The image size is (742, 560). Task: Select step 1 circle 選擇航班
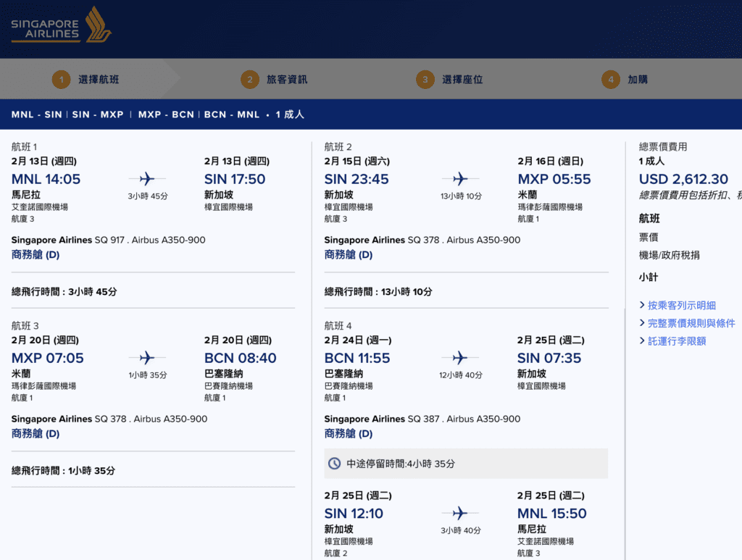61,80
